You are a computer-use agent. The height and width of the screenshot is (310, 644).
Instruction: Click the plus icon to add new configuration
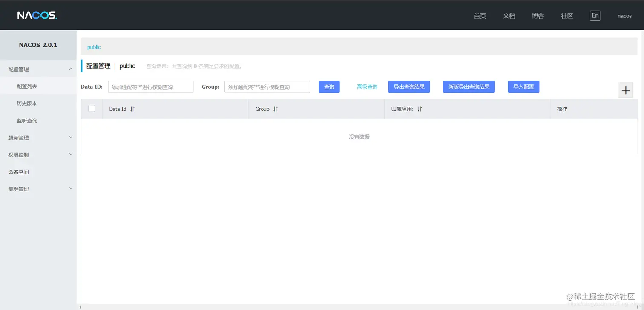[625, 90]
